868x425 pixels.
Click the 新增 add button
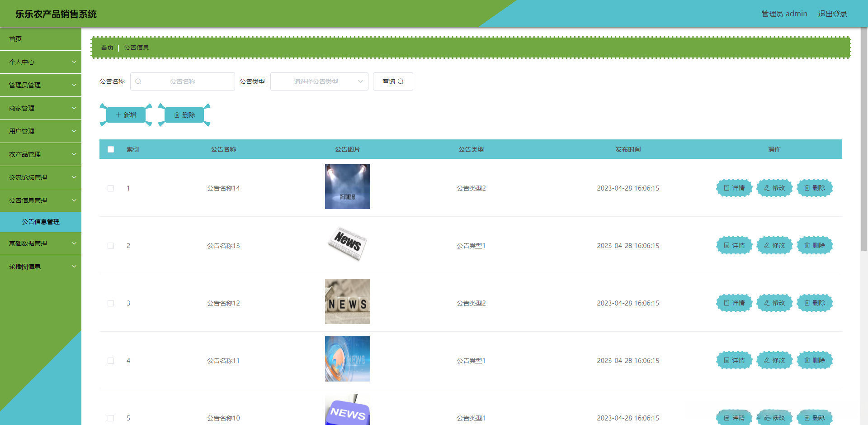point(126,115)
